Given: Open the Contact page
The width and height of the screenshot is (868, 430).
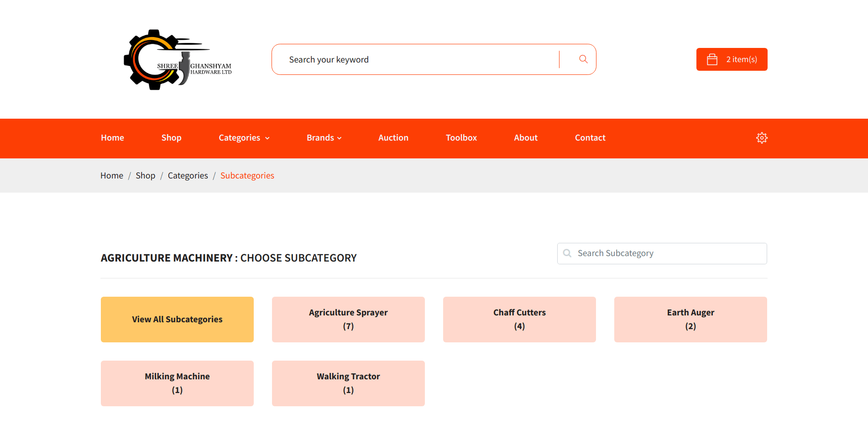Looking at the screenshot, I should click(590, 137).
